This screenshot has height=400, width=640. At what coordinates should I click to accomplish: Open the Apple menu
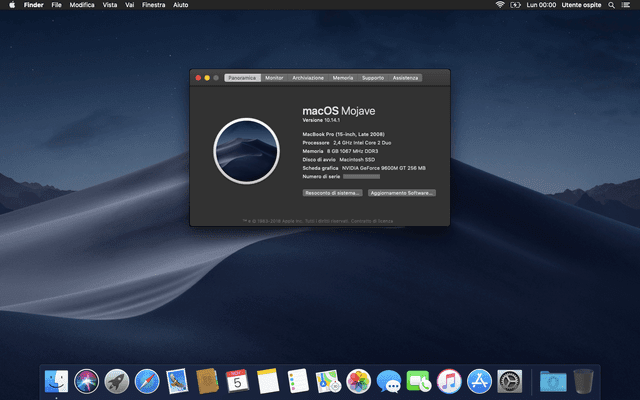(12, 5)
